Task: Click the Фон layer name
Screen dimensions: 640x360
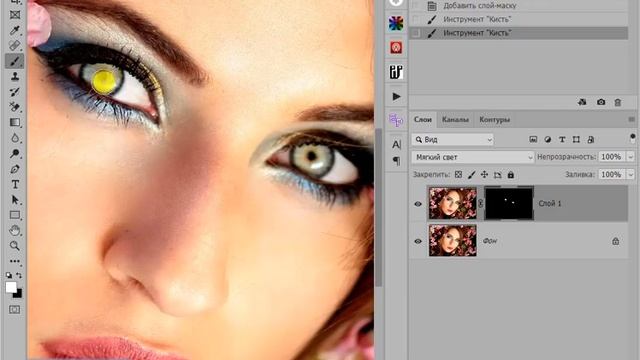Action: (490, 241)
